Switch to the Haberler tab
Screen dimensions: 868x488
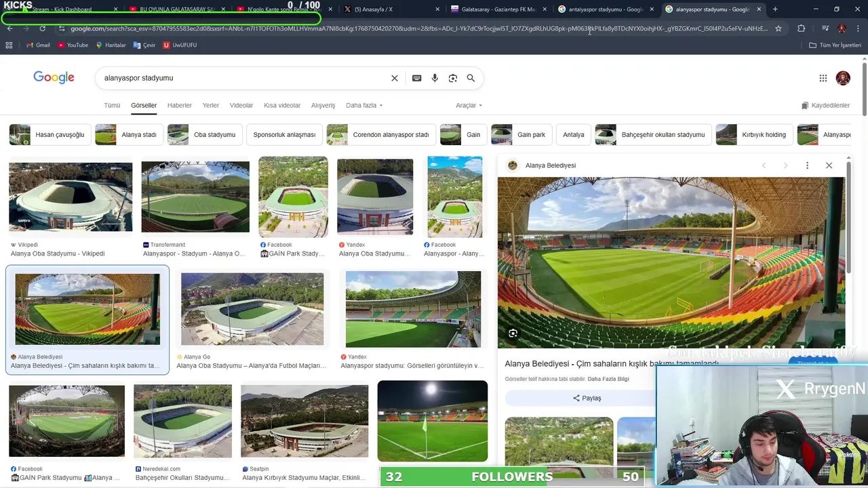click(180, 105)
